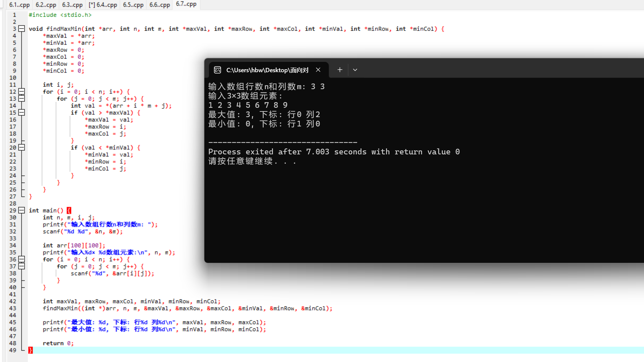
Task: Open the 6.1..cpp file tab
Action: tap(19, 5)
